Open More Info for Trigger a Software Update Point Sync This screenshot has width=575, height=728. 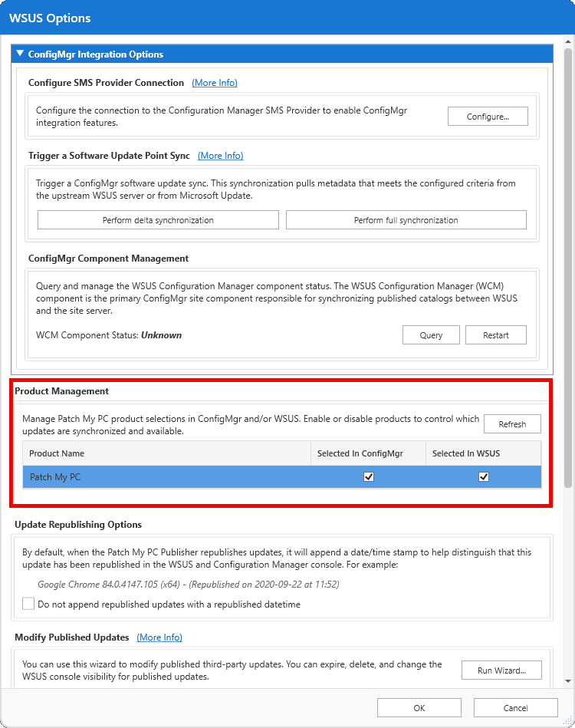[220, 155]
